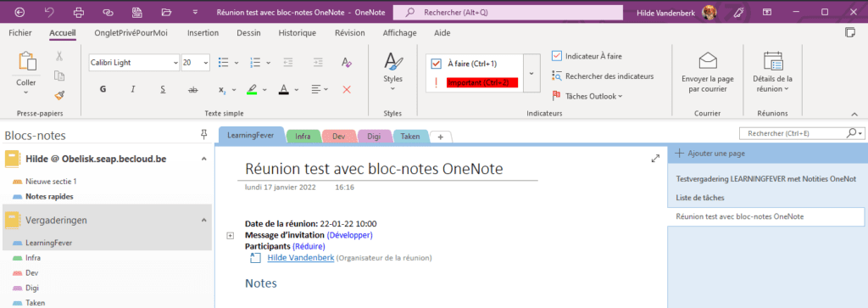Click the Hilde Vandenberk participant link
The width and height of the screenshot is (868, 308).
[301, 258]
